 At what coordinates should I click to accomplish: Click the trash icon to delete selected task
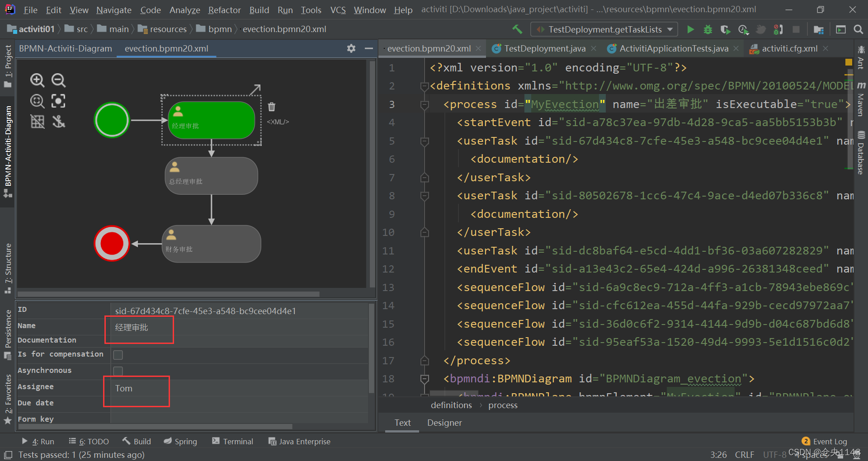(272, 107)
